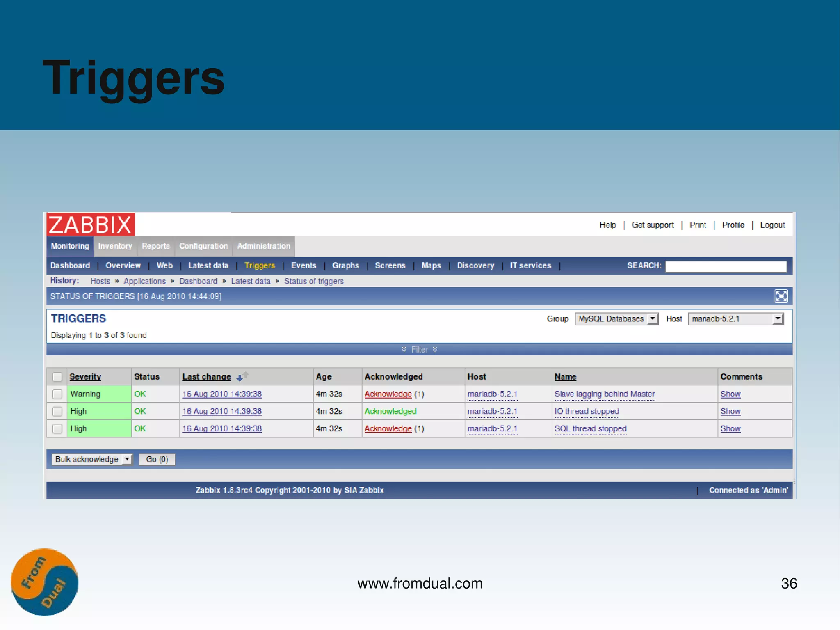Go to Web submenu
Image resolution: width=840 pixels, height=630 pixels.
[x=164, y=266]
